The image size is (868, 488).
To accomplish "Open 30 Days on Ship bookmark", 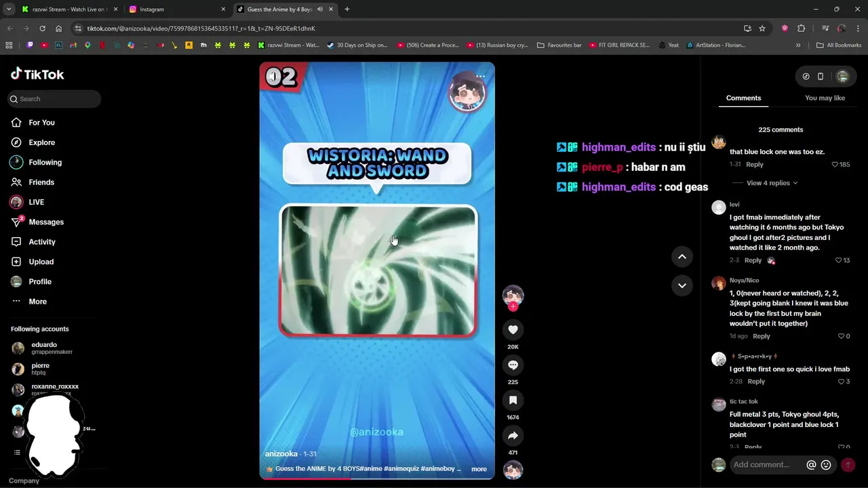I will pyautogui.click(x=357, y=45).
